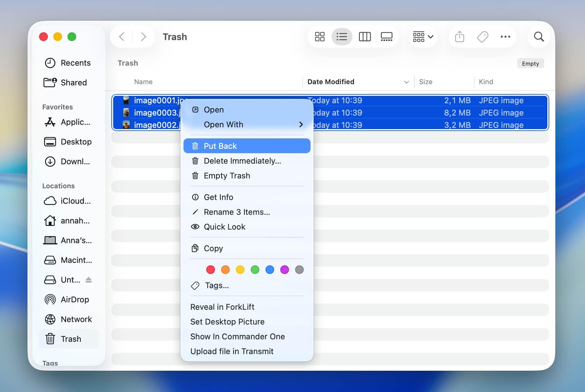Open Downloads in the sidebar

coord(69,161)
